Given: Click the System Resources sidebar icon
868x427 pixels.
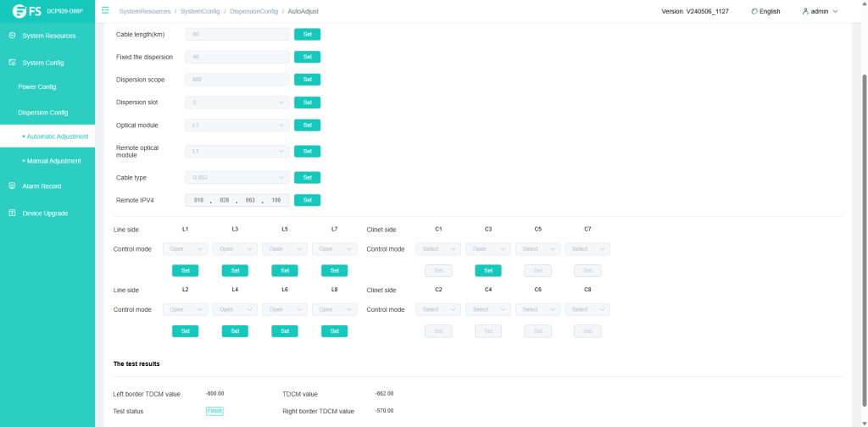Looking at the screenshot, I should pyautogui.click(x=12, y=36).
